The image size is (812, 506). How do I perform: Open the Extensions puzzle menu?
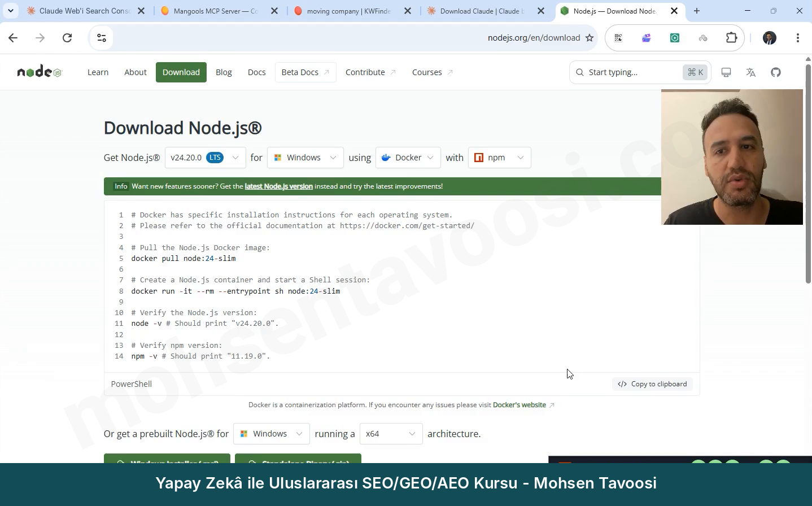[731, 38]
